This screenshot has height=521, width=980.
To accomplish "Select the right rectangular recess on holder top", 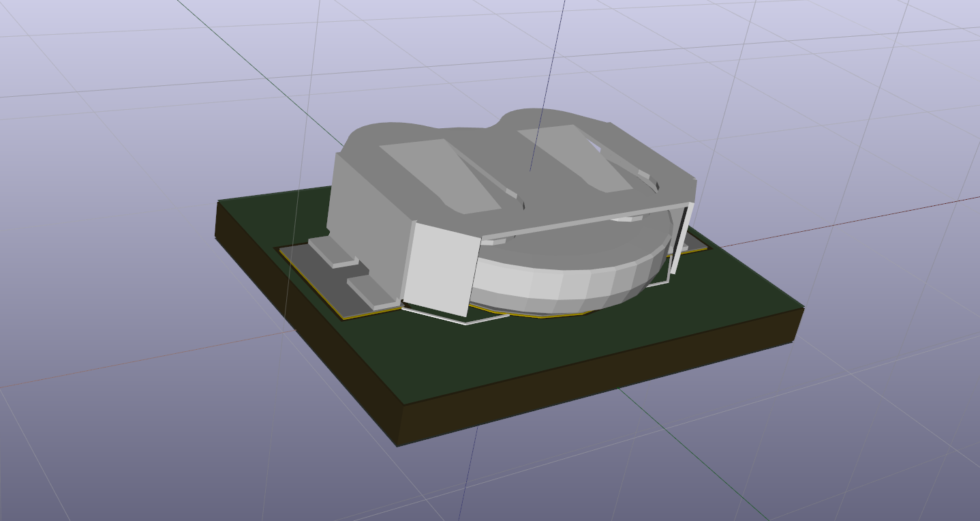I will click(576, 157).
